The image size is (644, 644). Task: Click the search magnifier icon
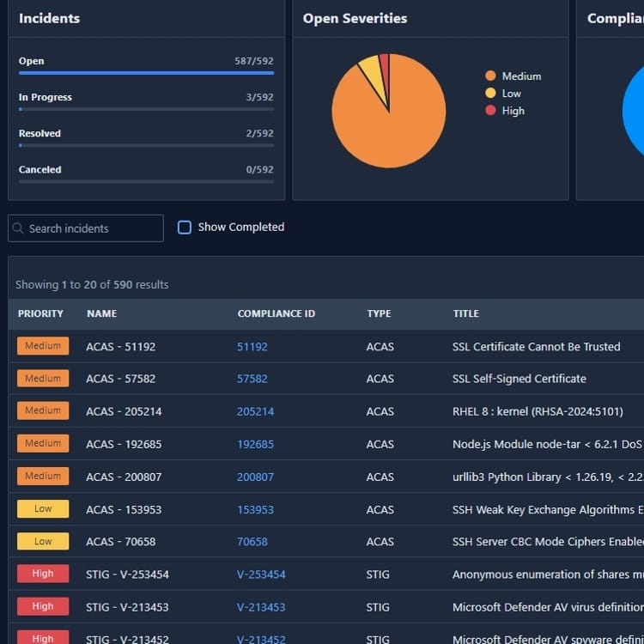click(18, 228)
